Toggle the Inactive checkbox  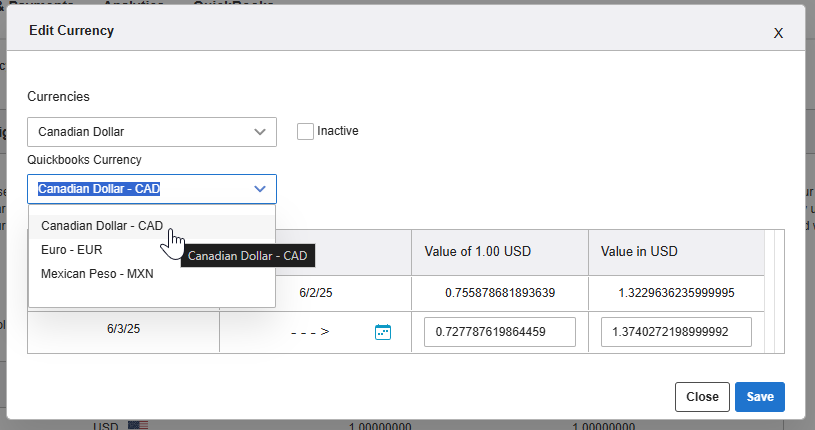coord(305,131)
